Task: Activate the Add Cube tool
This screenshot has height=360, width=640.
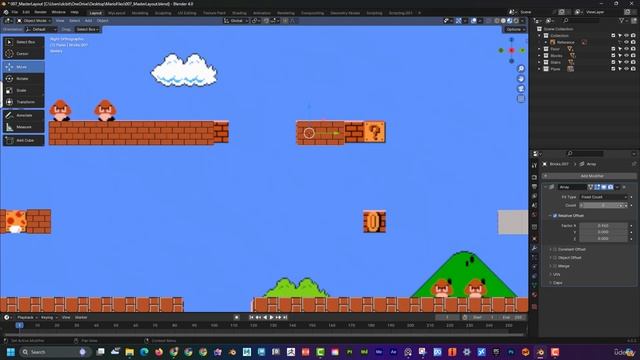Action: (24, 140)
